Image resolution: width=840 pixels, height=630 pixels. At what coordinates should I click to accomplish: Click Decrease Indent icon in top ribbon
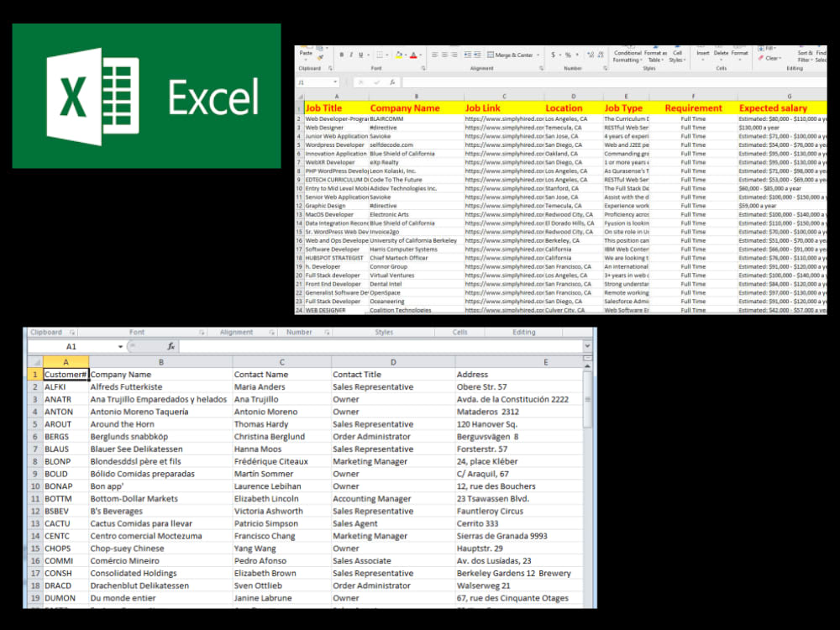tap(468, 55)
